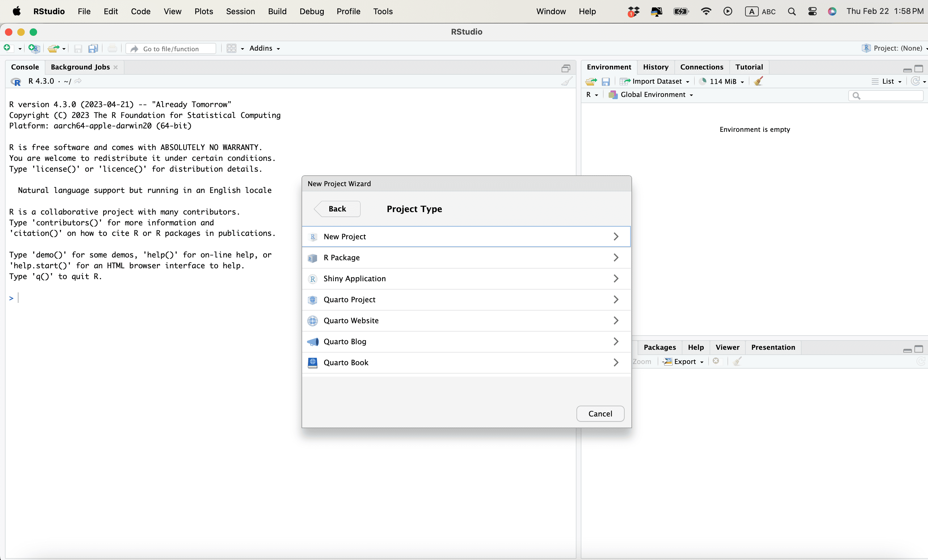Viewport: 928px width, 560px height.
Task: Open the Session menu
Action: tap(240, 11)
